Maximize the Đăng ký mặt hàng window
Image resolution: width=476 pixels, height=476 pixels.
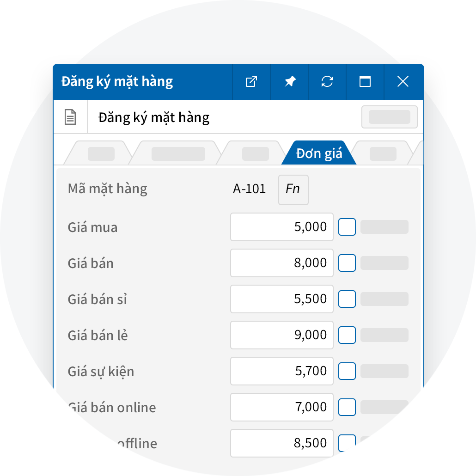click(365, 82)
